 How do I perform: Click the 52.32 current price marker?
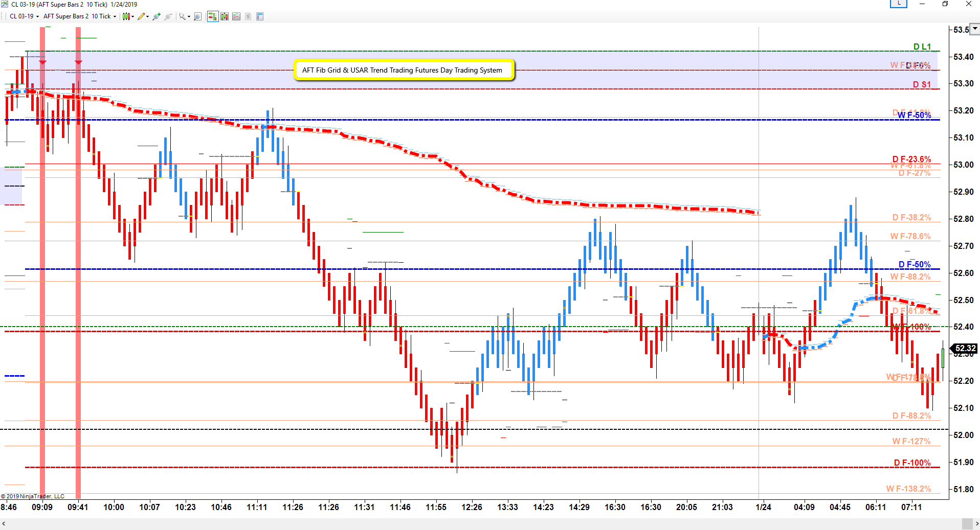[x=965, y=349]
